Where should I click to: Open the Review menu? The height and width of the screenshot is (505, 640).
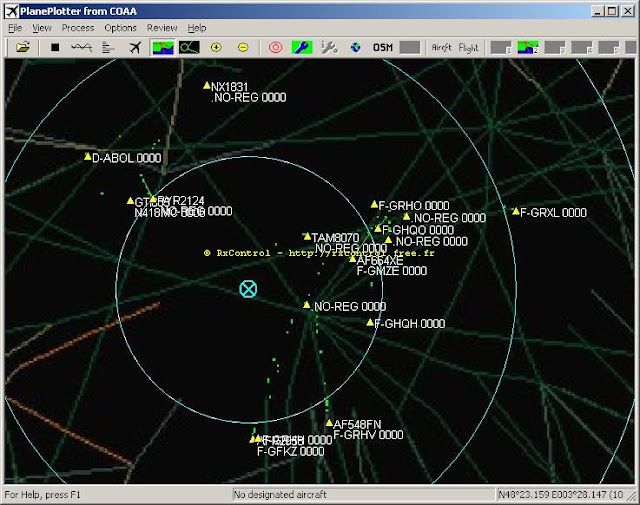(162, 28)
